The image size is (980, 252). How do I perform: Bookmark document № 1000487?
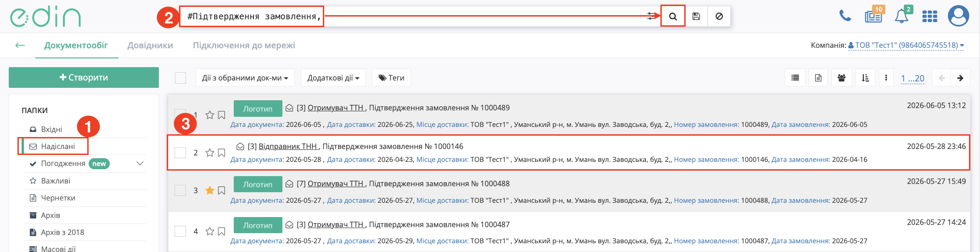[221, 231]
